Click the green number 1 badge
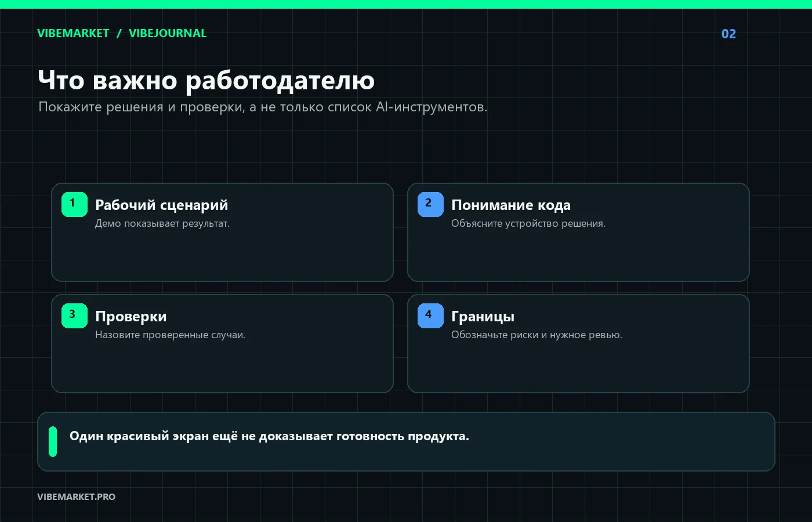The height and width of the screenshot is (522, 812). [74, 204]
